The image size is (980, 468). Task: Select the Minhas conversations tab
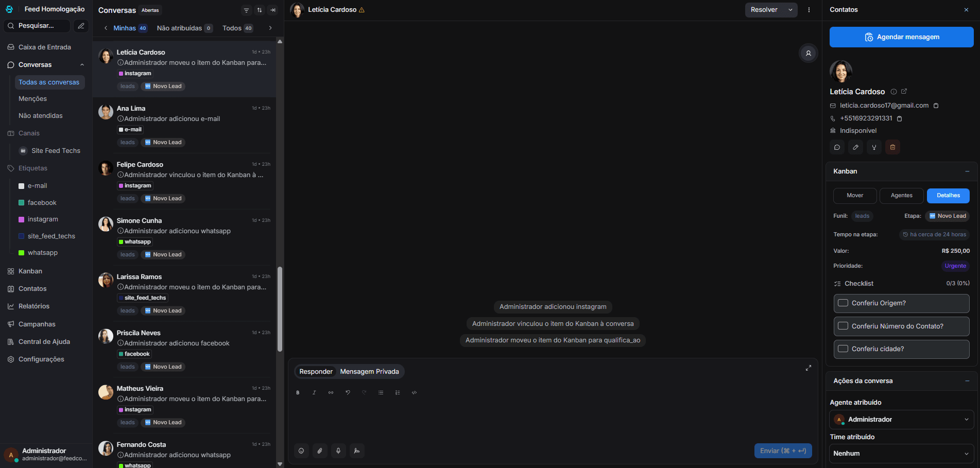pyautogui.click(x=130, y=28)
